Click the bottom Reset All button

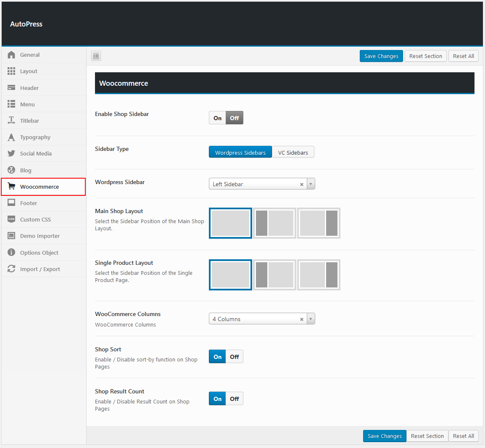463,436
